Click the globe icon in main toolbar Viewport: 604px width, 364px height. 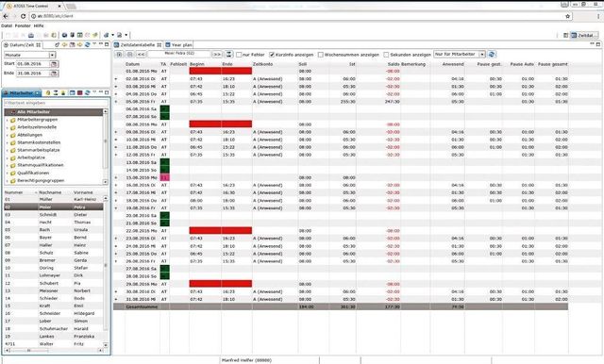click(x=64, y=35)
